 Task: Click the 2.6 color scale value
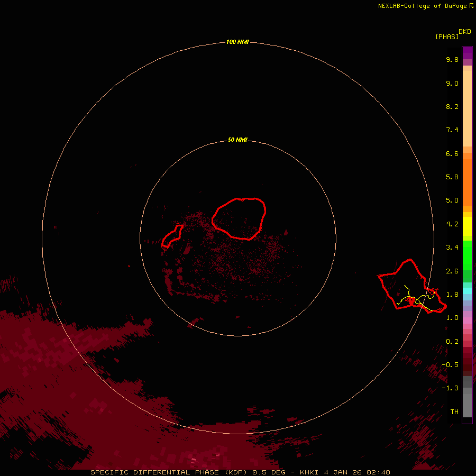(452, 271)
